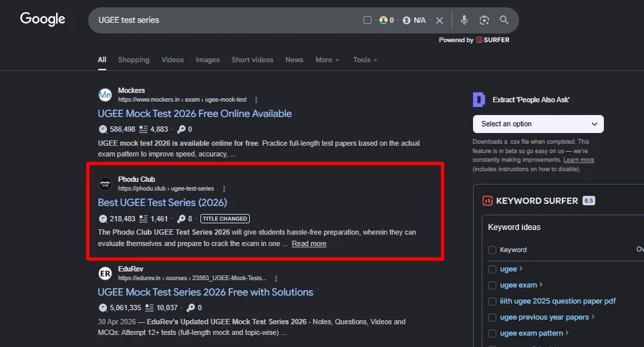
Task: Click Read more in Phodu Club snippet
Action: click(x=309, y=243)
